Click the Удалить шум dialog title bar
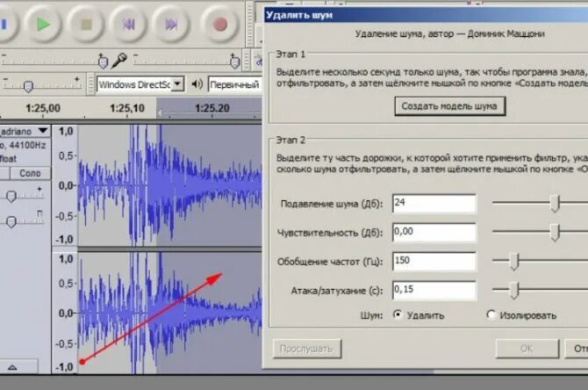The height and width of the screenshot is (390, 588). pos(426,15)
